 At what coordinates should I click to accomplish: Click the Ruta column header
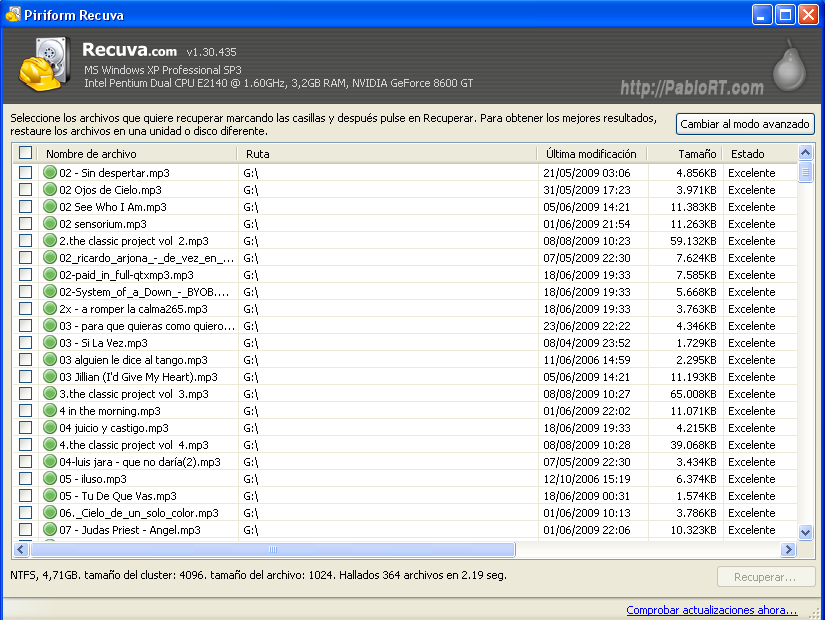click(x=387, y=154)
